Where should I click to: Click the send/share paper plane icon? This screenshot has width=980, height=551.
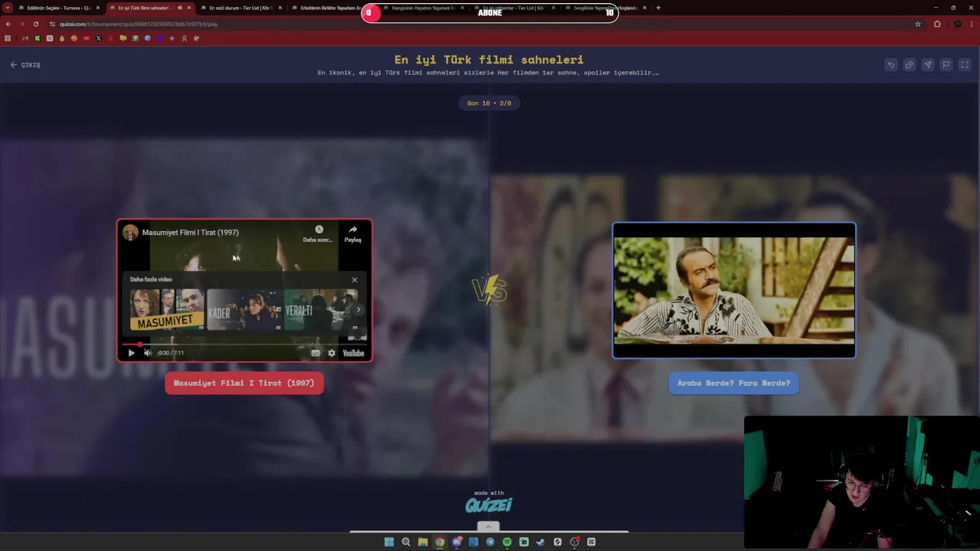click(928, 65)
